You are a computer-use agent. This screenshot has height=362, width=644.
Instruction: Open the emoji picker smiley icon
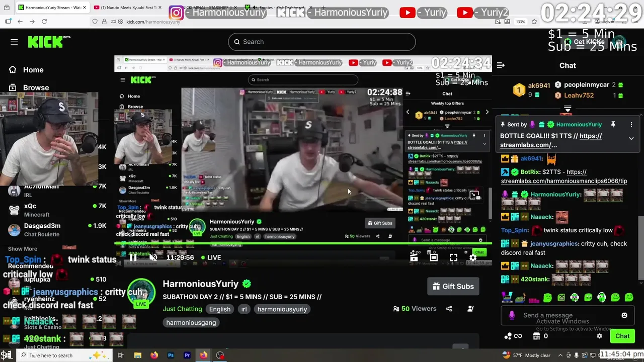[624, 315]
